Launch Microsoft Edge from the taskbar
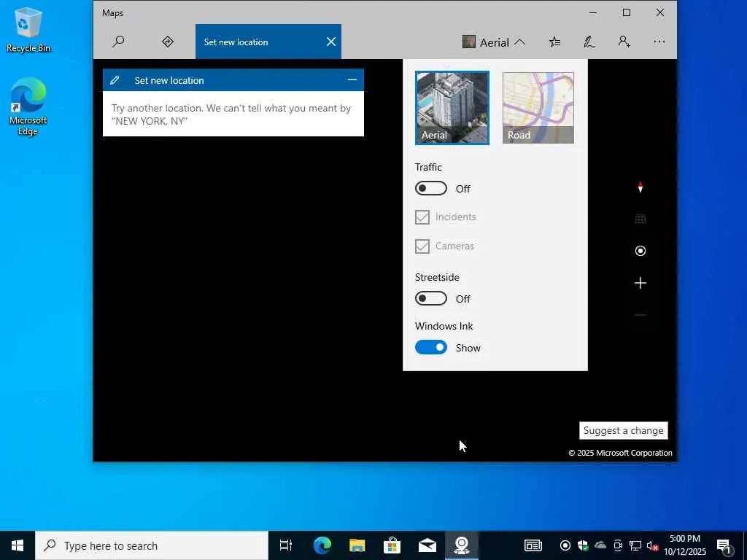 coord(322,545)
